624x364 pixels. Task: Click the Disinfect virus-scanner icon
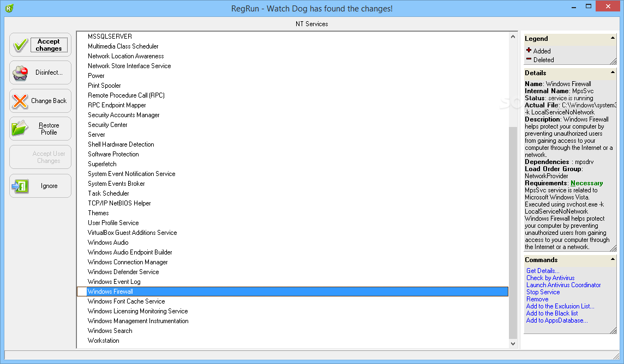20,72
